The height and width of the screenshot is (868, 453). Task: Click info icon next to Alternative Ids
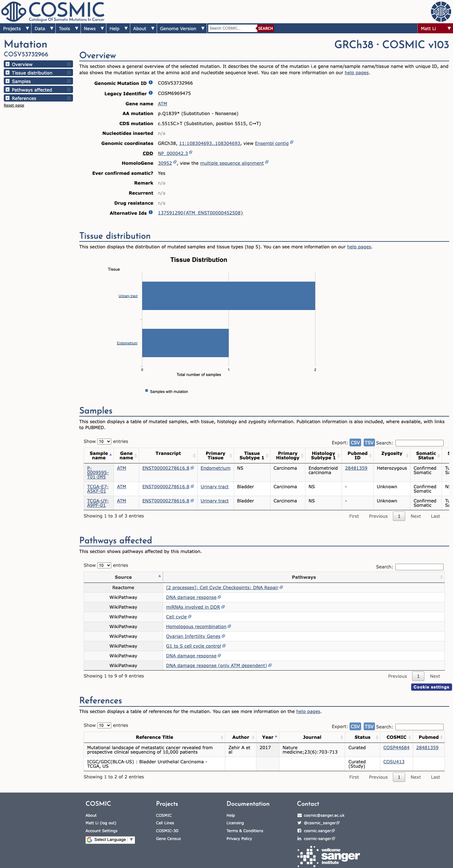tap(151, 212)
